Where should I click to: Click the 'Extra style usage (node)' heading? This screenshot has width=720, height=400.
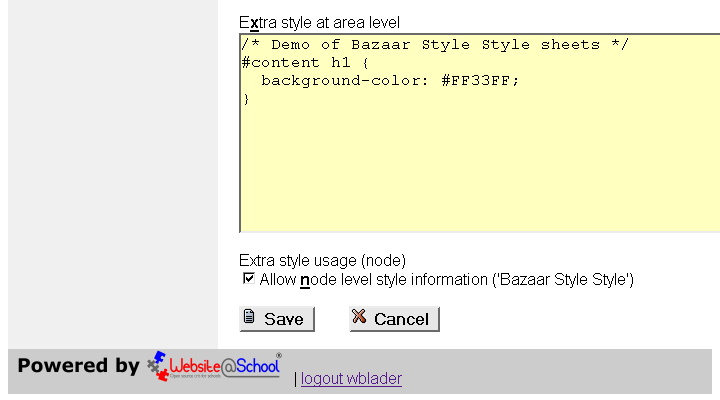[322, 260]
